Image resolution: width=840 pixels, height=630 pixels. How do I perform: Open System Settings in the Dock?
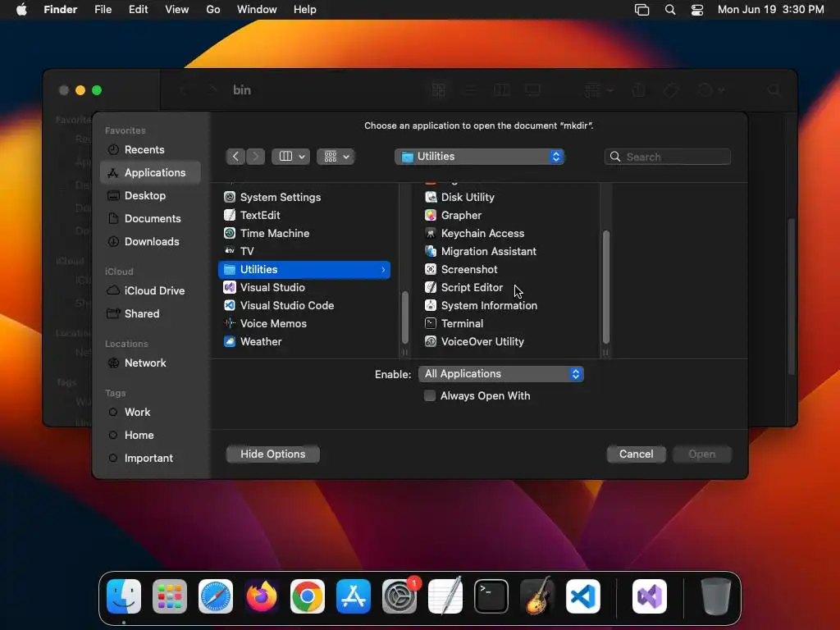(x=399, y=596)
